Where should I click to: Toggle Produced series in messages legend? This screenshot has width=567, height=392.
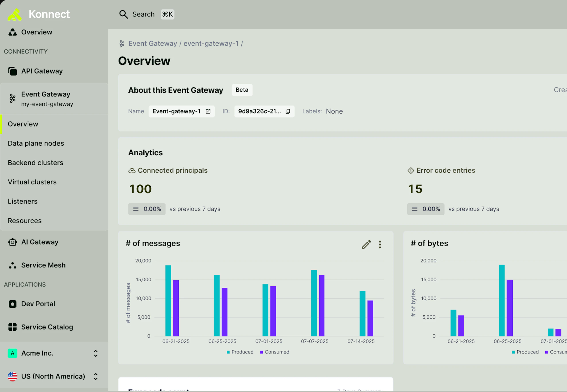[240, 352]
